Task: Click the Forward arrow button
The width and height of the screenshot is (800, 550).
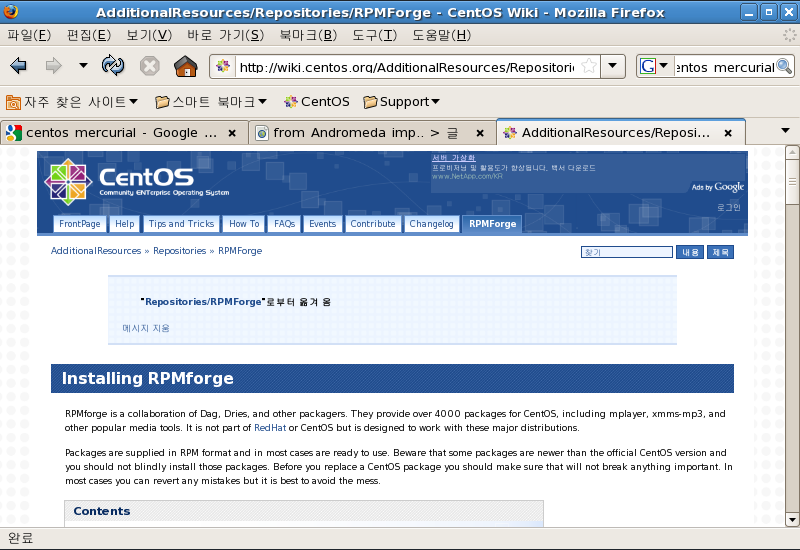Action: pyautogui.click(x=53, y=66)
